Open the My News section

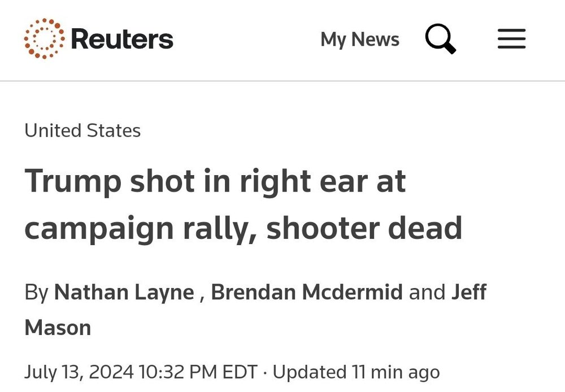click(359, 40)
